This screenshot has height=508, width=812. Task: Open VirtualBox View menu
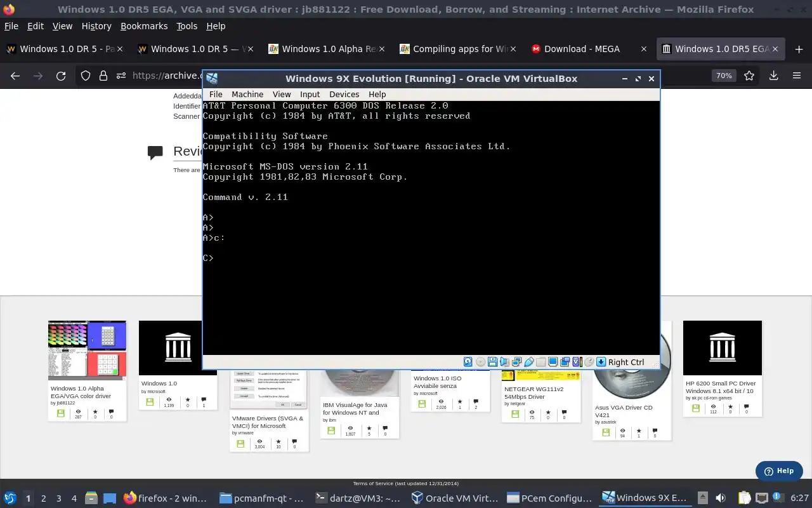(282, 94)
